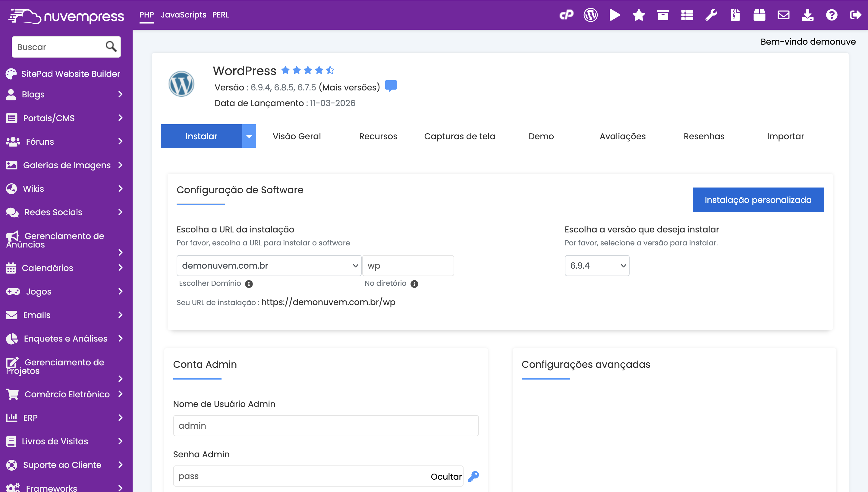Open the Importar tab
This screenshot has height=492, width=868.
click(x=785, y=136)
